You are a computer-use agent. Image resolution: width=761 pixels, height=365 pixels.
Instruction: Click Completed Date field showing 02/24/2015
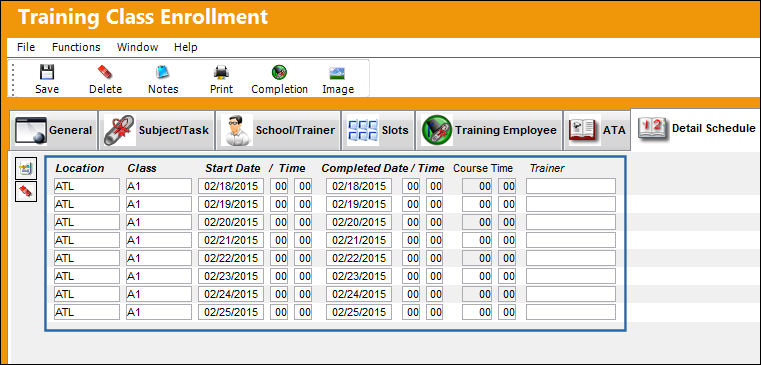tap(359, 294)
